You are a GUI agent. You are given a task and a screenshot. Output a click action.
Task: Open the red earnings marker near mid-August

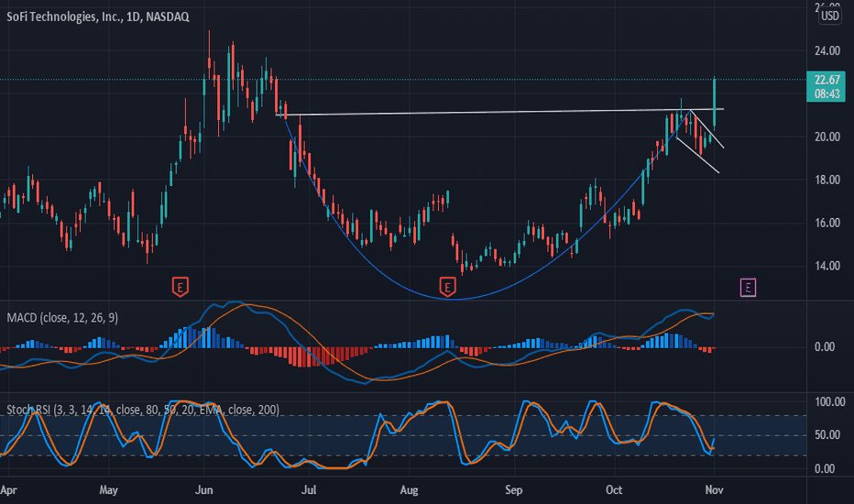click(x=447, y=287)
